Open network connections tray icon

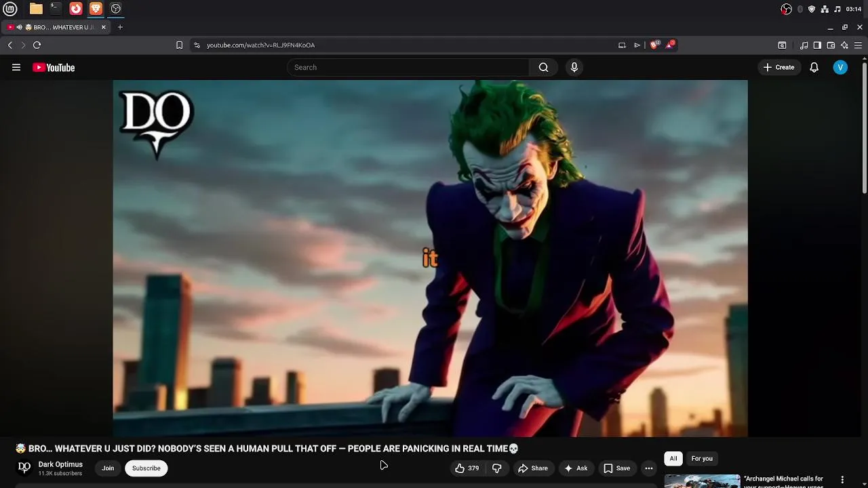pyautogui.click(x=825, y=9)
